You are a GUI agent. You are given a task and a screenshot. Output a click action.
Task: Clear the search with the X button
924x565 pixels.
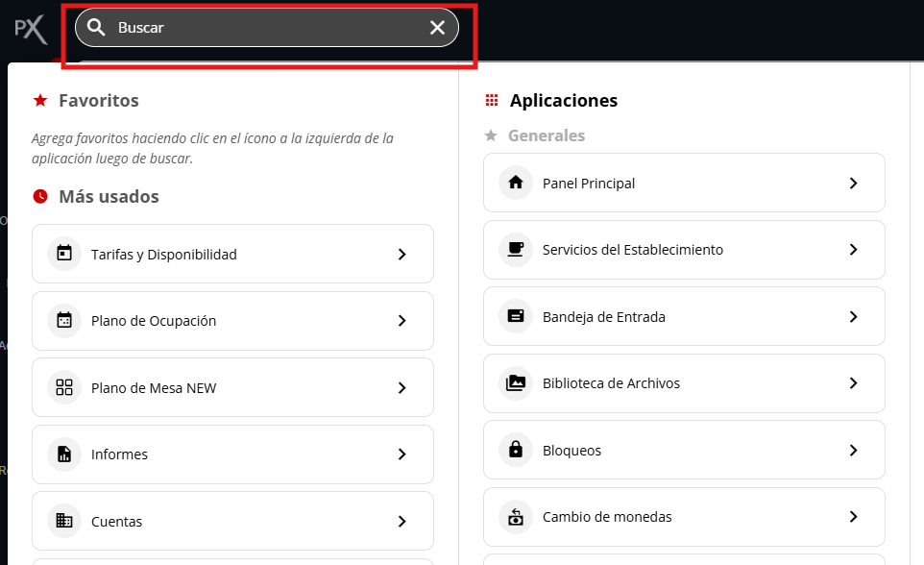coord(438,27)
